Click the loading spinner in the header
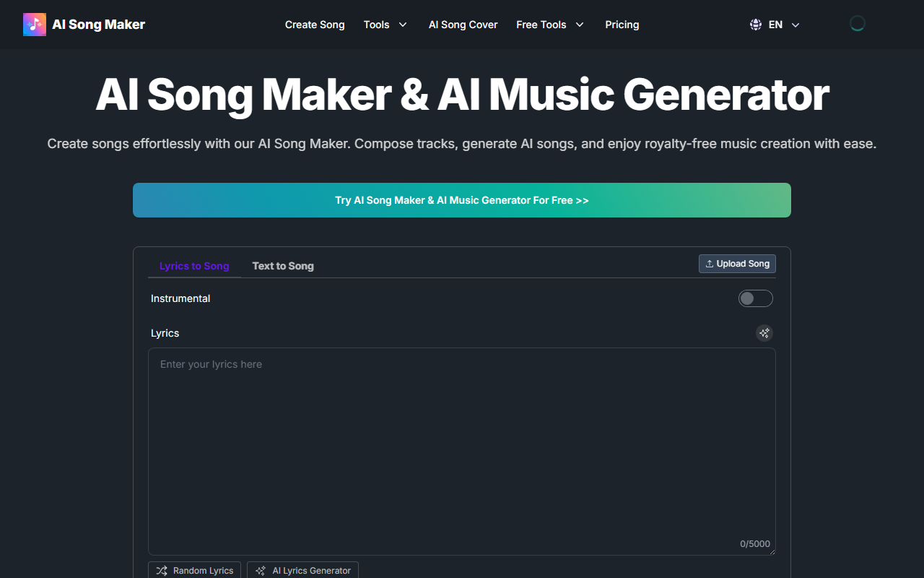This screenshot has height=578, width=924. pyautogui.click(x=858, y=24)
